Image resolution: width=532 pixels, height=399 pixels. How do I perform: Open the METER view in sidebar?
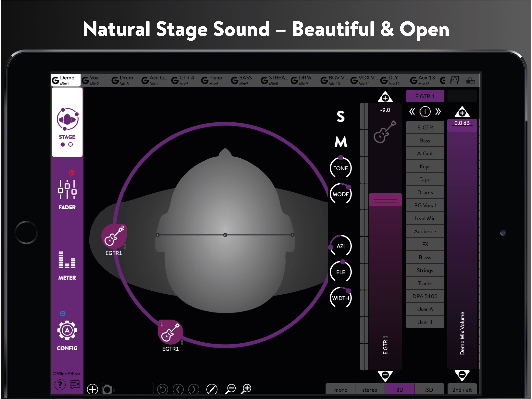[67, 266]
